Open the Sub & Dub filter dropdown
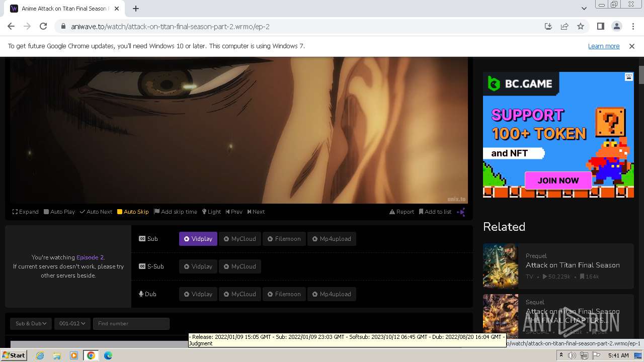The width and height of the screenshot is (644, 362). 31,323
